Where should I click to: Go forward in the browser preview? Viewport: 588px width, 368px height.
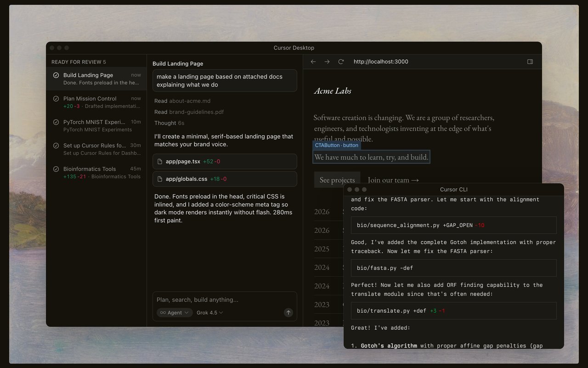[327, 62]
